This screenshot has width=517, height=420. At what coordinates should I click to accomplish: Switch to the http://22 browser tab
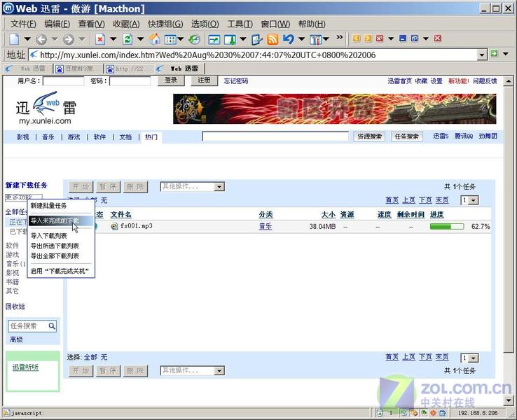pos(129,69)
